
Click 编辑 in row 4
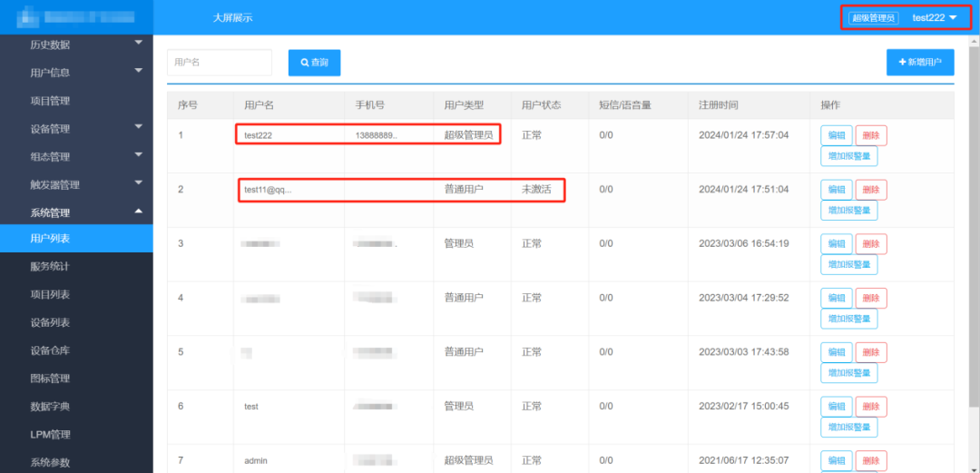837,299
